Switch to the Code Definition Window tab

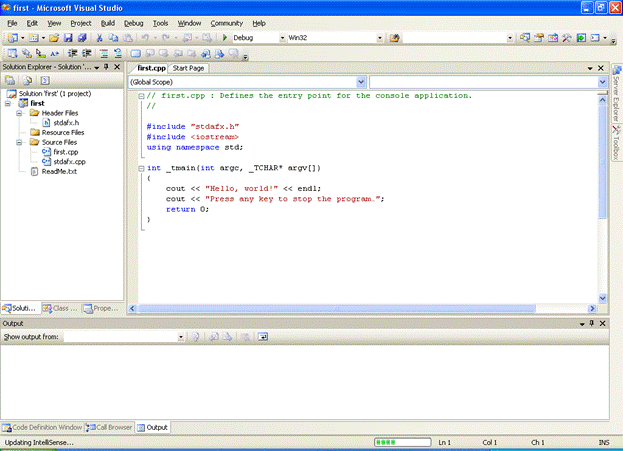click(x=42, y=428)
